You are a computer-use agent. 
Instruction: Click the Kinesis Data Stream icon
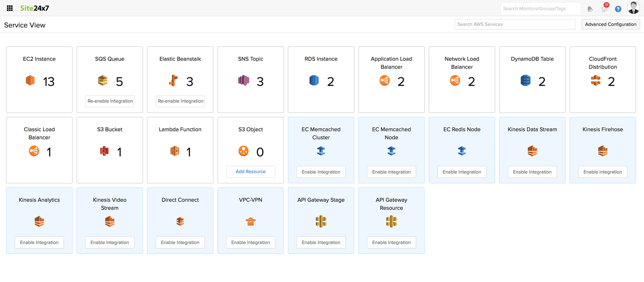(x=532, y=151)
